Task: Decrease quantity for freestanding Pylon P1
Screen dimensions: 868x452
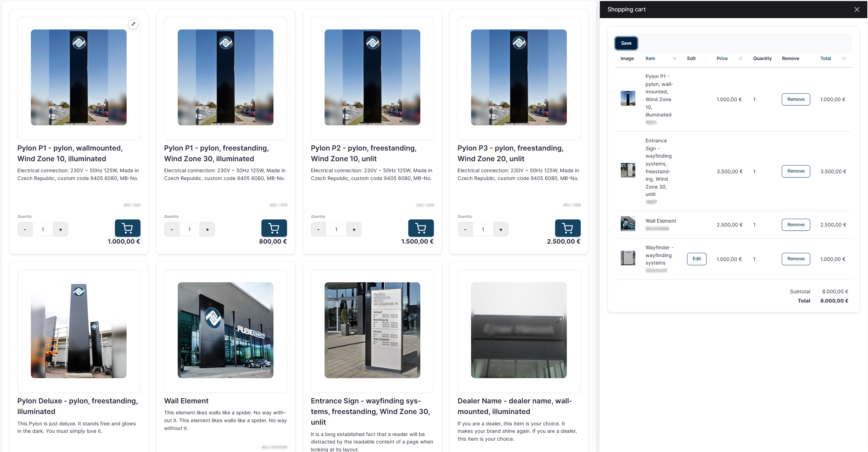Action: click(x=172, y=229)
